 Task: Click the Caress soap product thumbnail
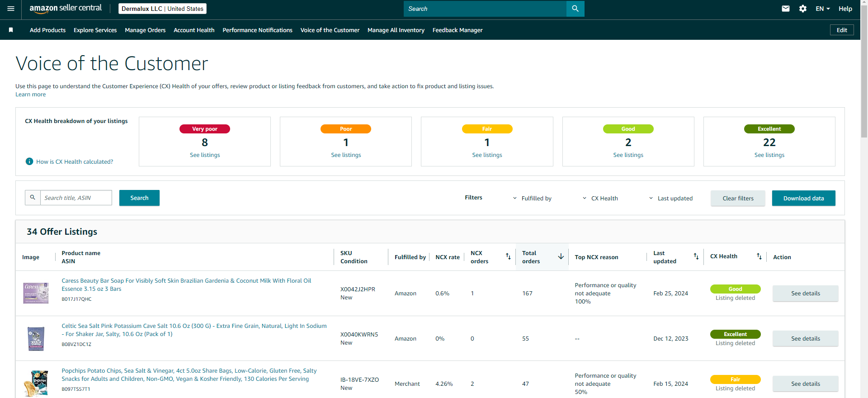(36, 293)
